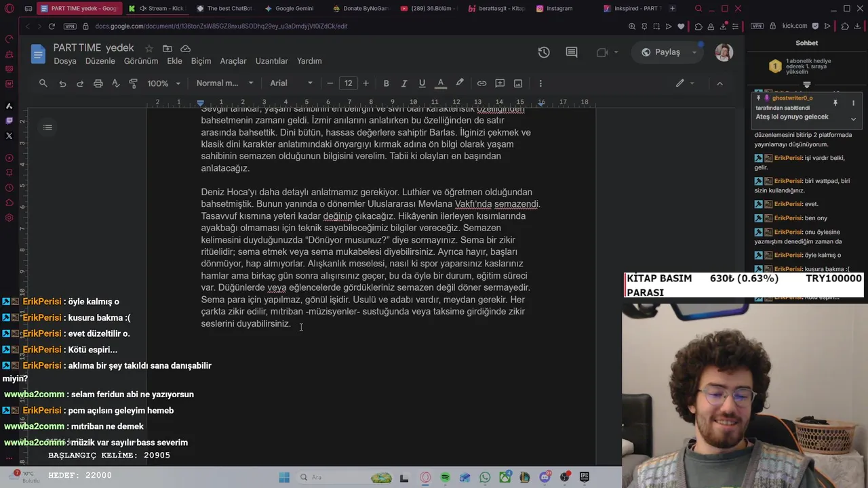Open version history clock icon

click(x=544, y=52)
